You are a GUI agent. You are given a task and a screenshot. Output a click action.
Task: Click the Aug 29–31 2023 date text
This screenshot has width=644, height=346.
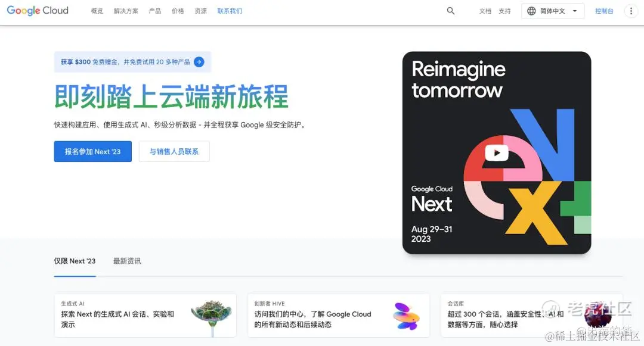[x=431, y=234]
